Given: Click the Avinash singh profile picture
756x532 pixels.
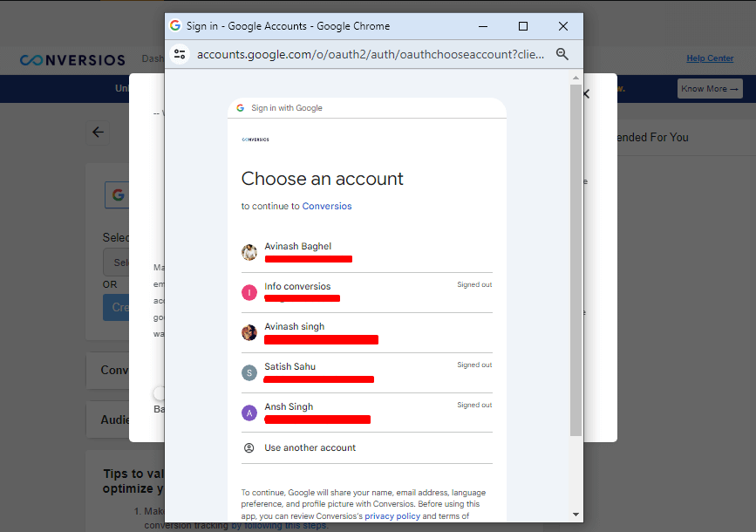Looking at the screenshot, I should click(x=249, y=332).
